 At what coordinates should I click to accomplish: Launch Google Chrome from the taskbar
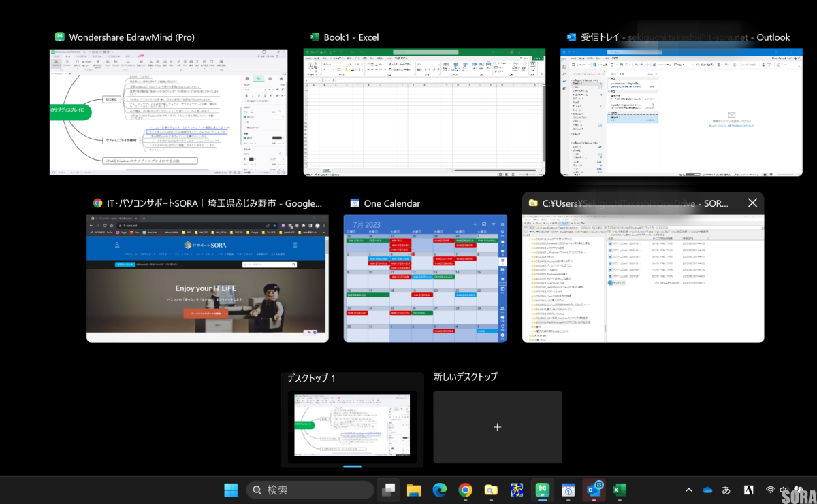coord(465,490)
